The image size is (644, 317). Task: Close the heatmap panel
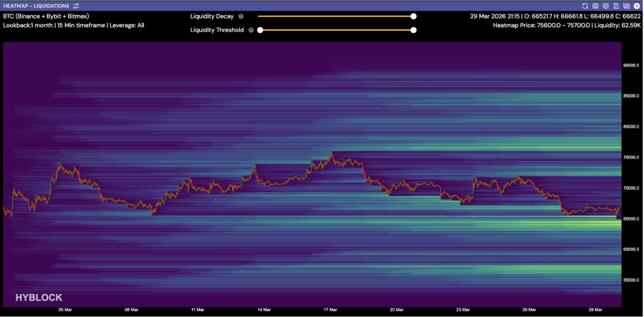637,6
